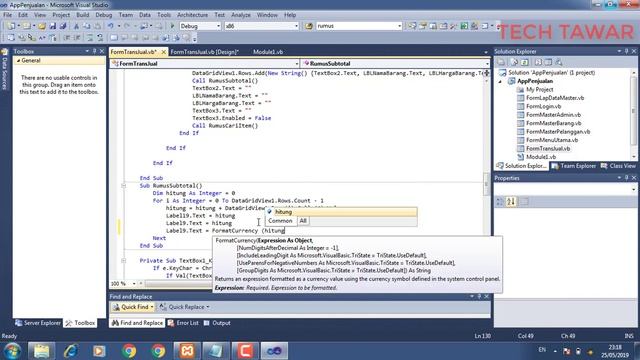Click the Find in Files icon beside rumus box
Screen dimensions: 640x360
point(309,26)
